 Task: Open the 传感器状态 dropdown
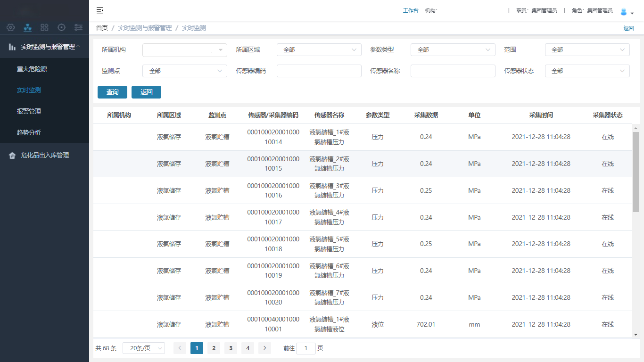(x=587, y=71)
